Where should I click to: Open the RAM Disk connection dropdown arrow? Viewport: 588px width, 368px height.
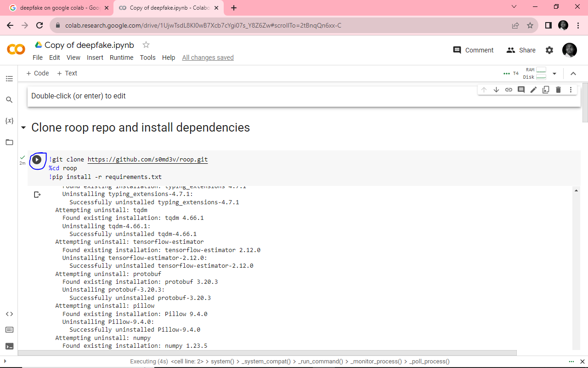click(x=554, y=74)
